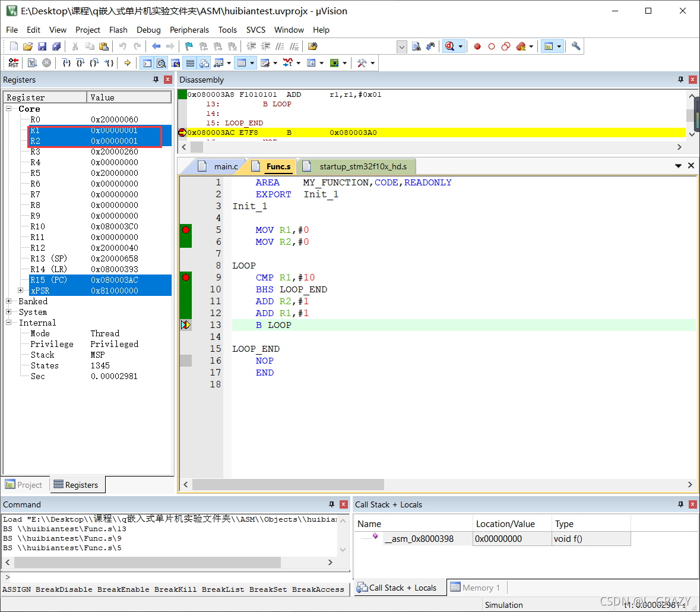The width and height of the screenshot is (700, 612).
Task: Open the Flash menu
Action: (x=118, y=30)
